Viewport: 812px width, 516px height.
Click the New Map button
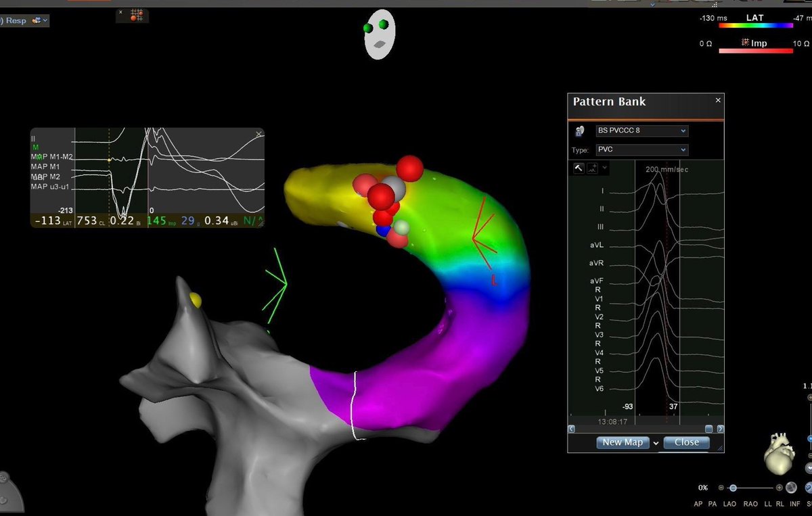(623, 442)
